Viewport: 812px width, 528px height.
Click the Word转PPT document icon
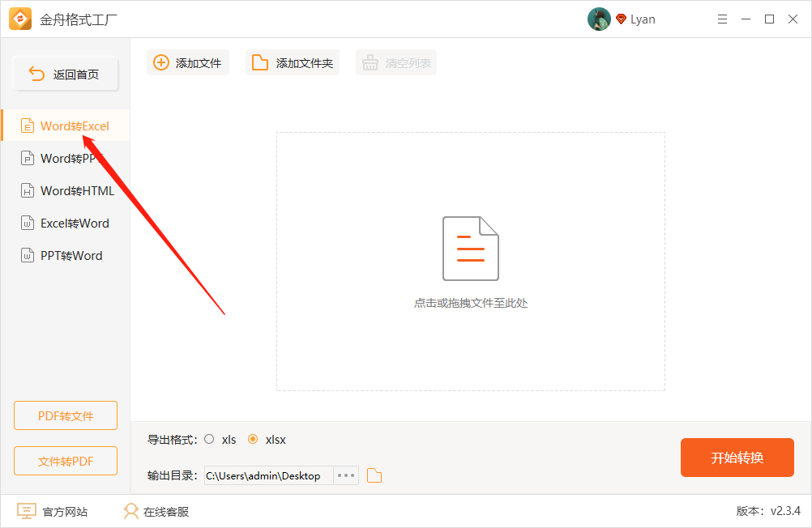click(x=28, y=158)
